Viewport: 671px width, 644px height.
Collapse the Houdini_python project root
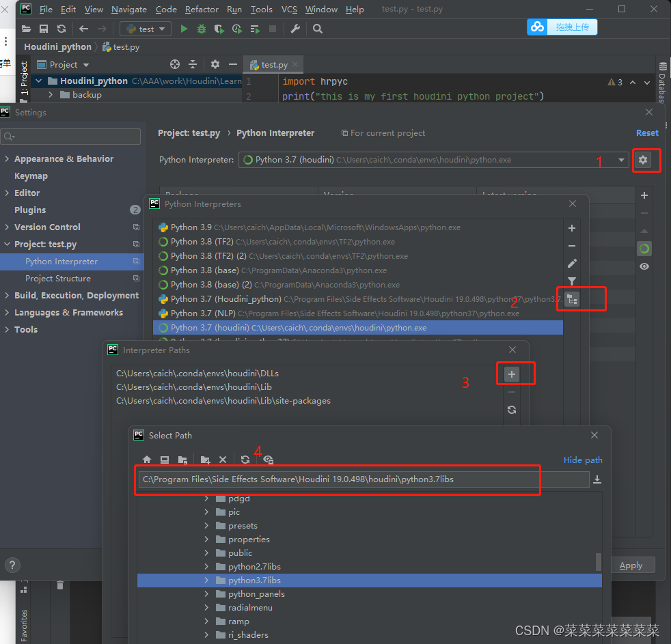click(x=38, y=81)
